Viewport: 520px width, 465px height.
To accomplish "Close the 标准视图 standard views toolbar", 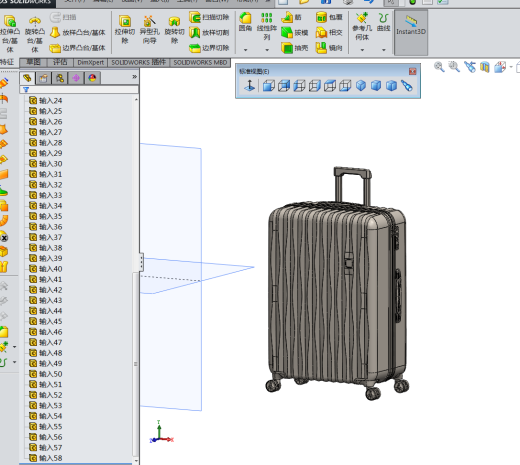I will point(413,71).
